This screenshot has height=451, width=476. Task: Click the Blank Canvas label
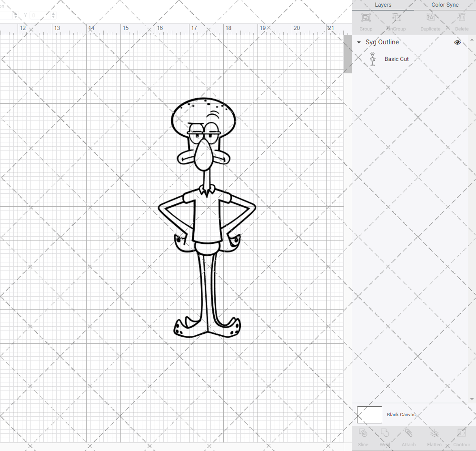pyautogui.click(x=401, y=414)
